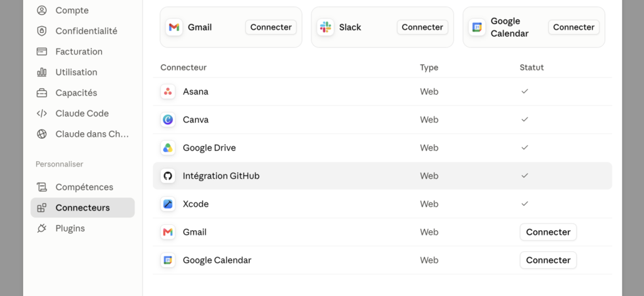Click the GitHub octocat icon
The image size is (644, 296).
[x=168, y=176]
